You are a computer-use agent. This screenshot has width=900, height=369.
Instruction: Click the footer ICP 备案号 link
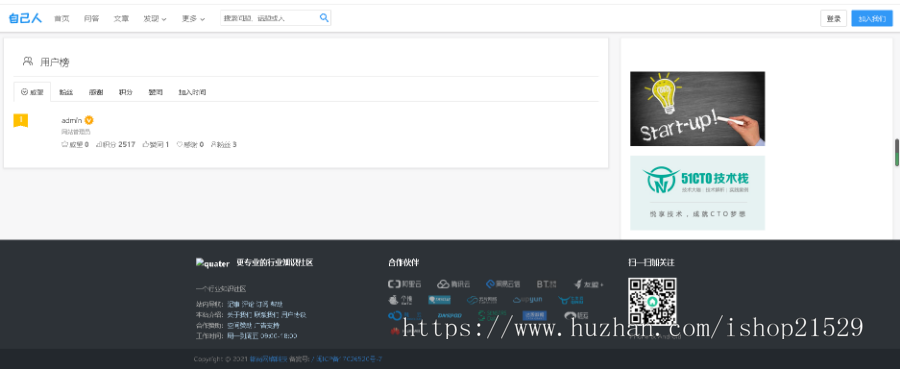click(x=349, y=359)
